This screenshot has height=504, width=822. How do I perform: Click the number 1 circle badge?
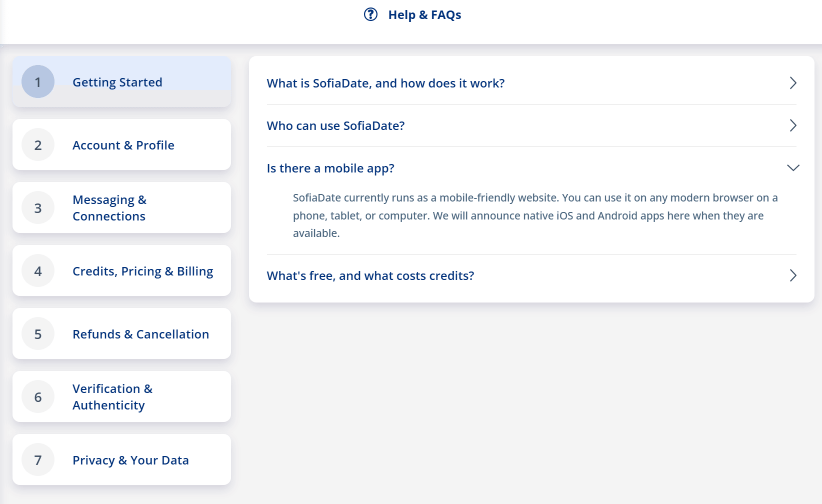coord(38,81)
